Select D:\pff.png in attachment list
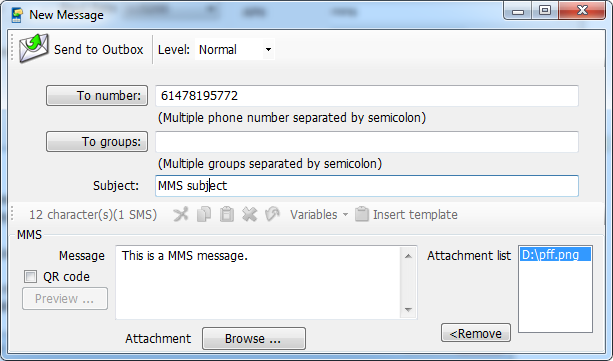 point(555,255)
